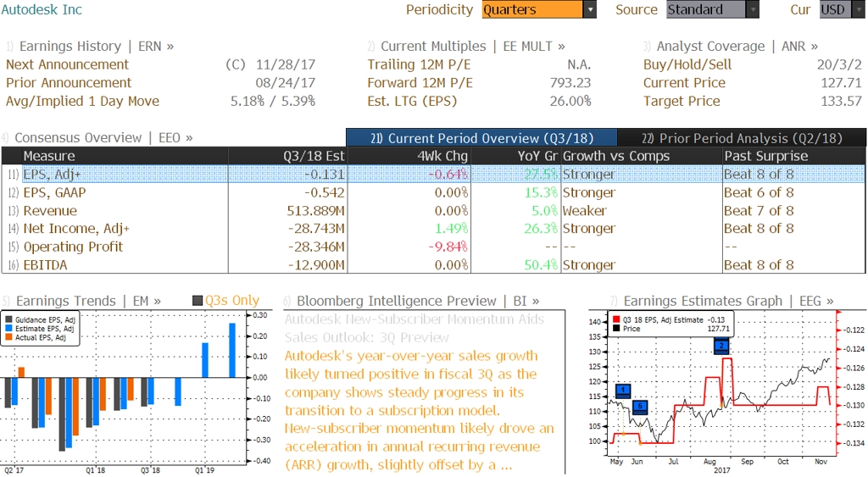
Task: Open Current Multiples EE MULT section
Action: click(x=467, y=47)
